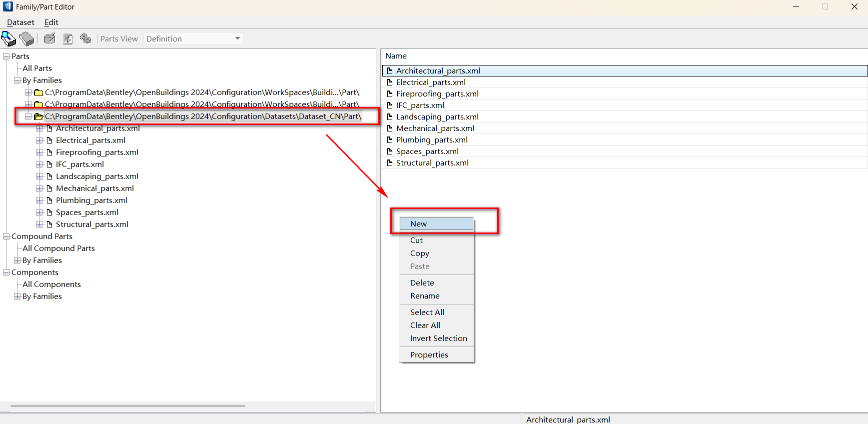Select the All Compound Parts tree node
This screenshot has width=868, height=424.
(x=58, y=248)
